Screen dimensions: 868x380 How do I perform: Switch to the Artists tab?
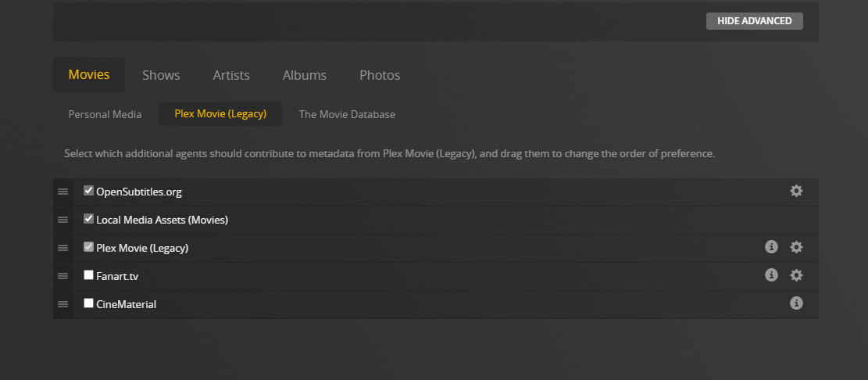tap(231, 75)
